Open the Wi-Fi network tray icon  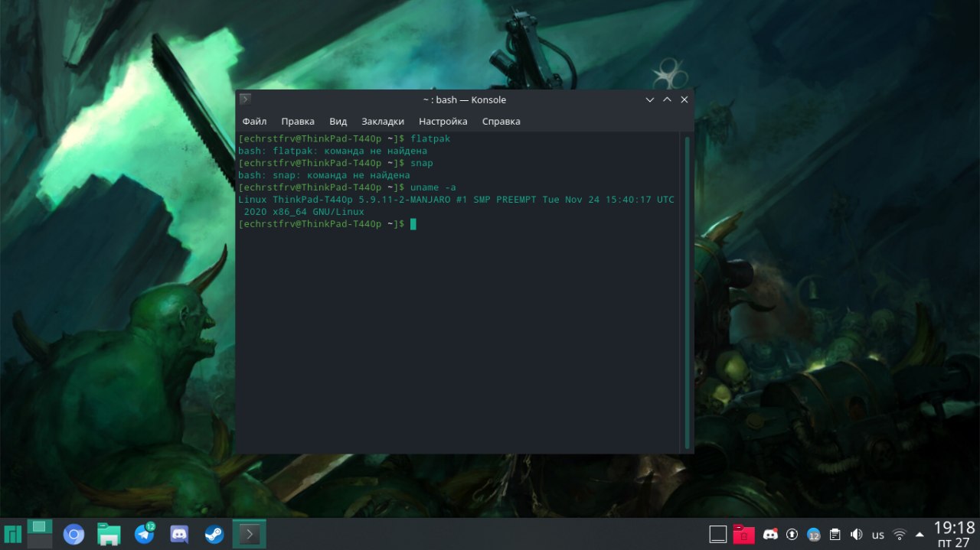pos(900,534)
